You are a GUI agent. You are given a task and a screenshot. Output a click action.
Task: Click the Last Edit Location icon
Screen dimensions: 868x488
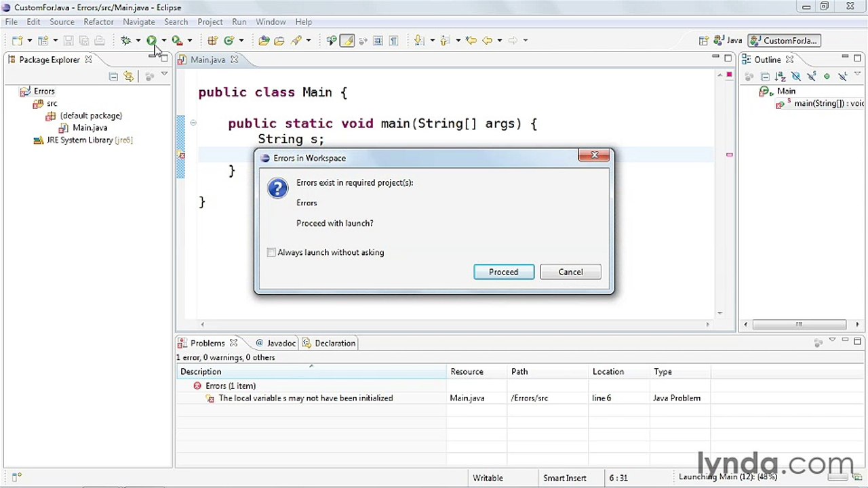point(471,41)
